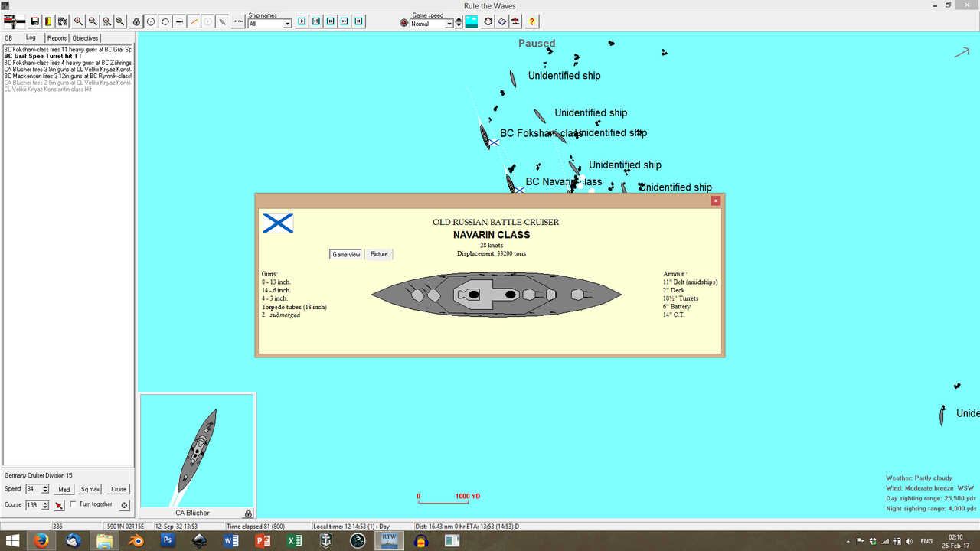Viewport: 980px width, 551px height.
Task: Select the red course-plotting arrow icon
Action: (x=59, y=504)
